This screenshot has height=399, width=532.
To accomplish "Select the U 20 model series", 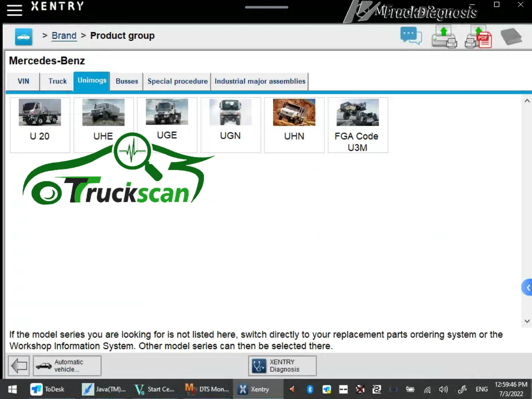I will coord(40,125).
